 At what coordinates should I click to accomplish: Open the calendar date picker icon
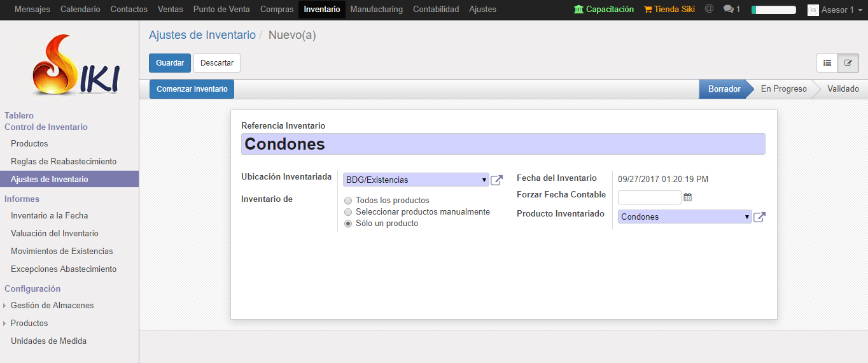coord(687,197)
